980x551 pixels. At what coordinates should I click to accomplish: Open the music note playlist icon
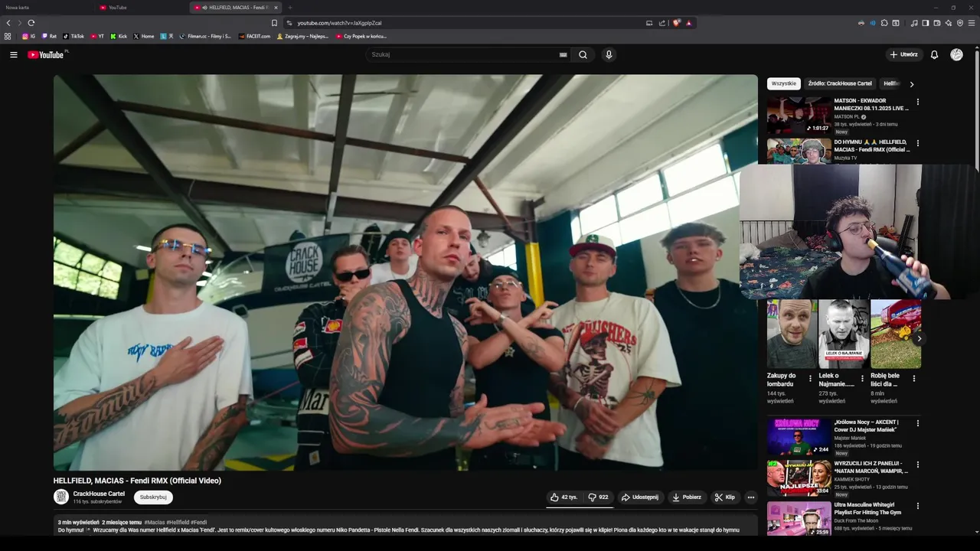914,23
